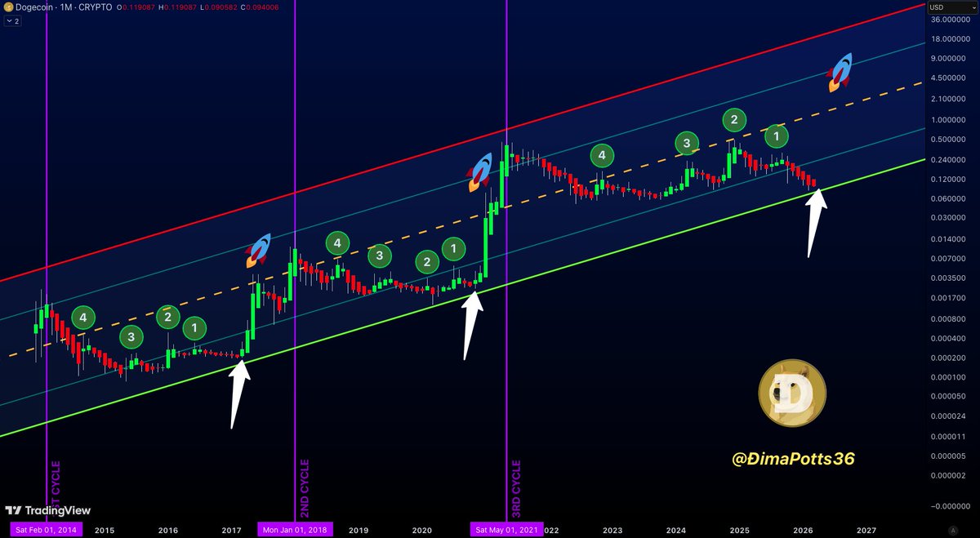Click the Dogecoin coin icon in the chart legend
Screen dimensions: 980x538
click(8, 7)
